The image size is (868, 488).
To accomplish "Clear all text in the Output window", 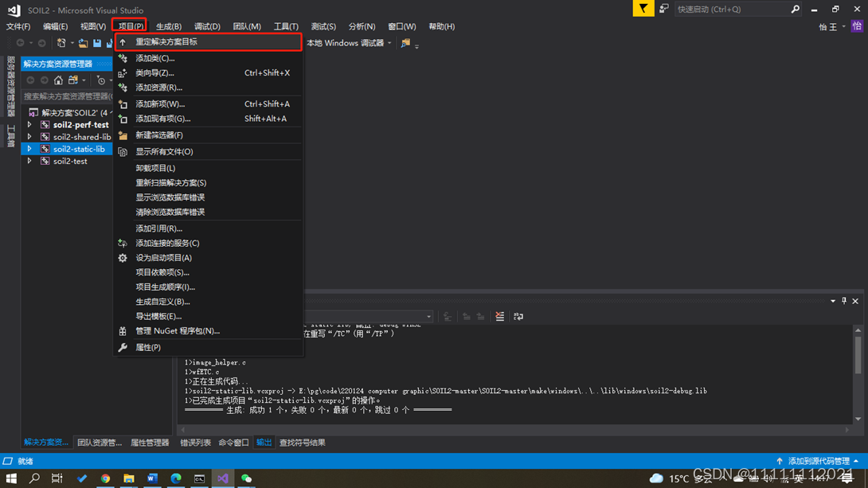I will click(499, 316).
